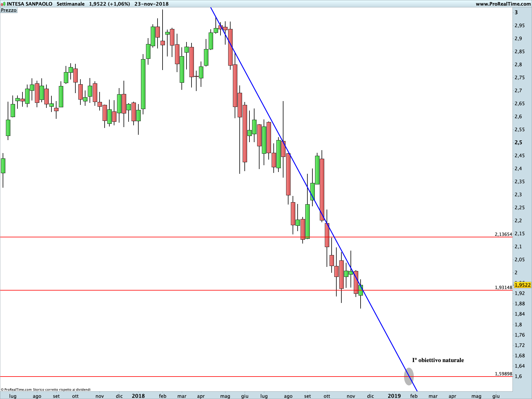This screenshot has height=399, width=532.
Task: Click the yellow 1,9522 current price tag
Action: pyautogui.click(x=523, y=285)
